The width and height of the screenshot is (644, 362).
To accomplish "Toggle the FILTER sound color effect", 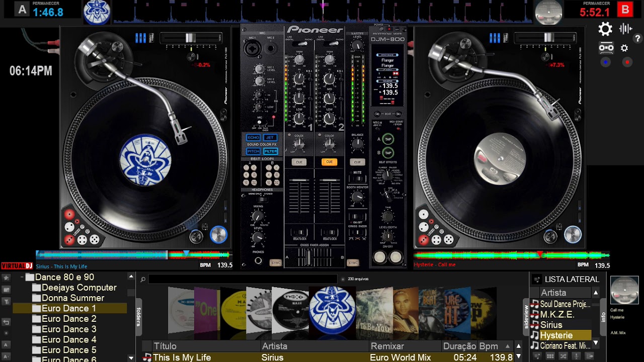I will point(270,151).
